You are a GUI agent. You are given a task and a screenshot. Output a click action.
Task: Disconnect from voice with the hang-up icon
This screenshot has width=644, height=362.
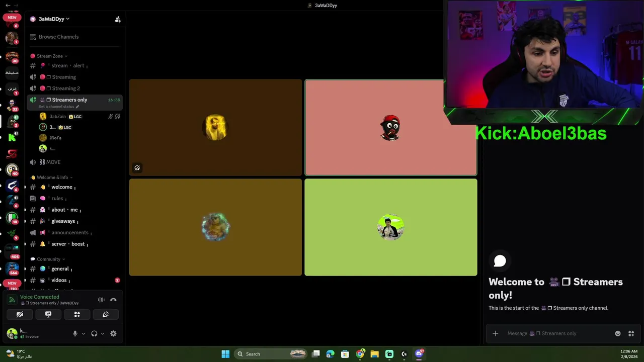click(x=113, y=300)
